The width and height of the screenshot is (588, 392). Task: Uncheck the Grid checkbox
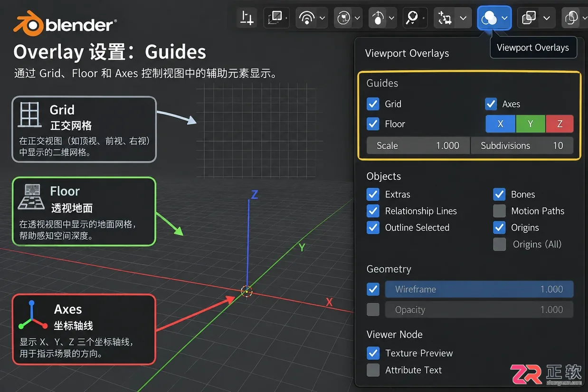click(x=373, y=104)
